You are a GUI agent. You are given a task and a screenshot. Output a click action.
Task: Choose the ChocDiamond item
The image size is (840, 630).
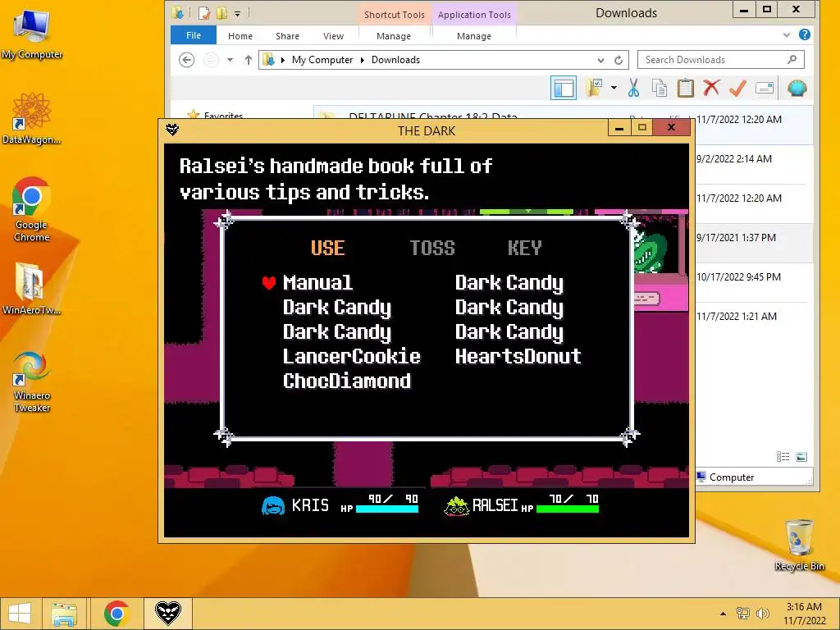point(347,381)
